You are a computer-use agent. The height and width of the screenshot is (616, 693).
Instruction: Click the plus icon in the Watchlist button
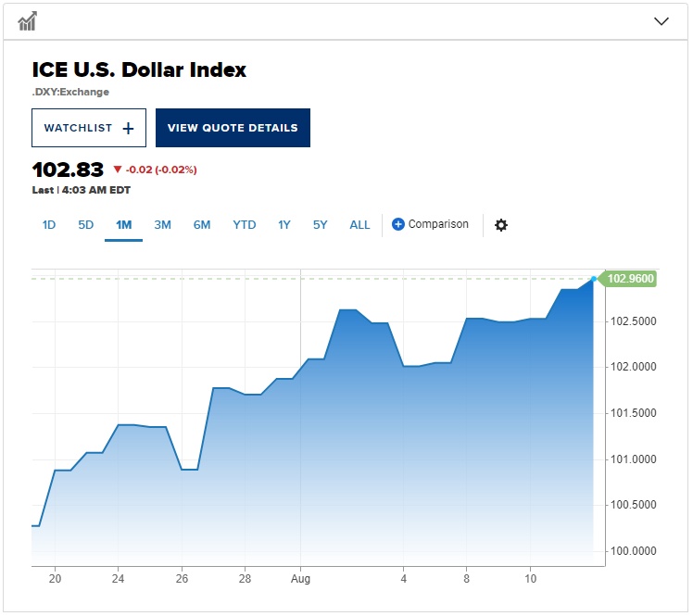click(128, 128)
